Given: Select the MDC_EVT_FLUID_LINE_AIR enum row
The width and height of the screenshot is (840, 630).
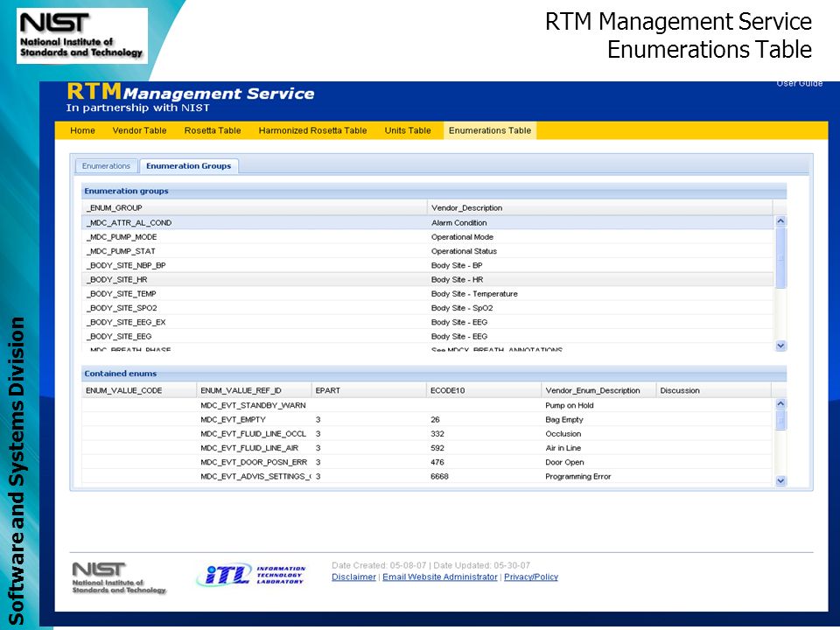Looking at the screenshot, I should coord(426,448).
